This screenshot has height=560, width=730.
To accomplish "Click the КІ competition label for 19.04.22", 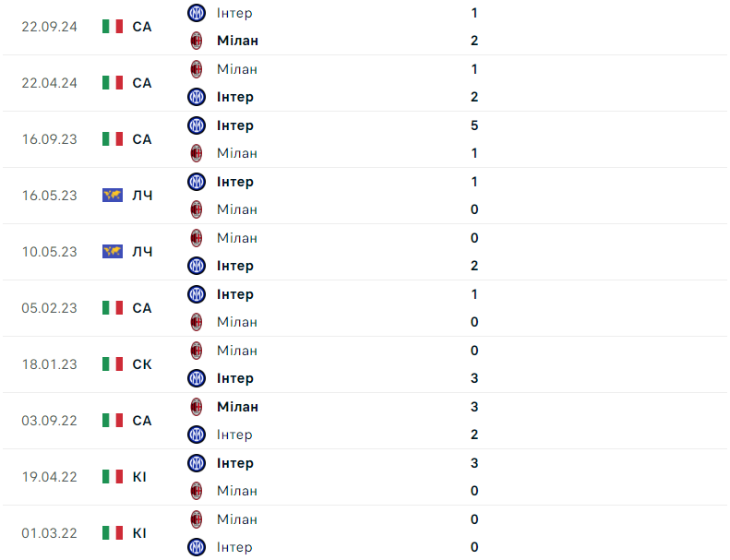I will pyautogui.click(x=139, y=477).
